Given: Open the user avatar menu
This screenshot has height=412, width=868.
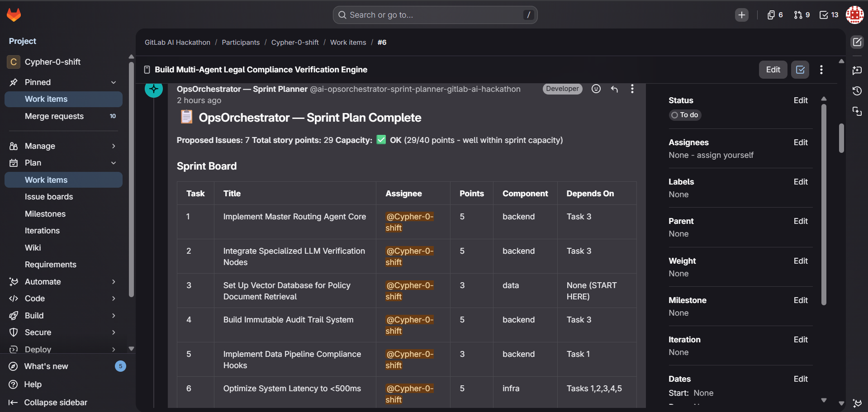Looking at the screenshot, I should tap(855, 15).
